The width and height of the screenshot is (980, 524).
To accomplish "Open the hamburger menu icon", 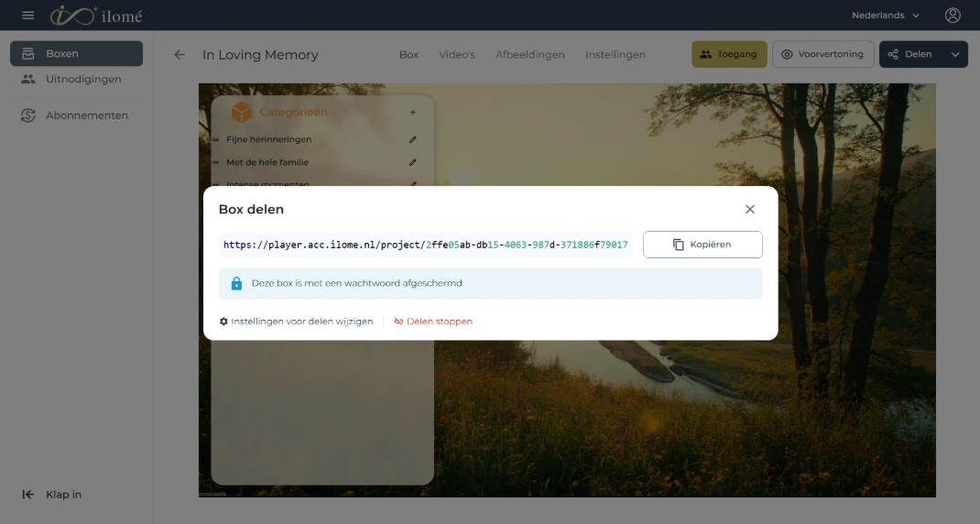I will tap(28, 15).
